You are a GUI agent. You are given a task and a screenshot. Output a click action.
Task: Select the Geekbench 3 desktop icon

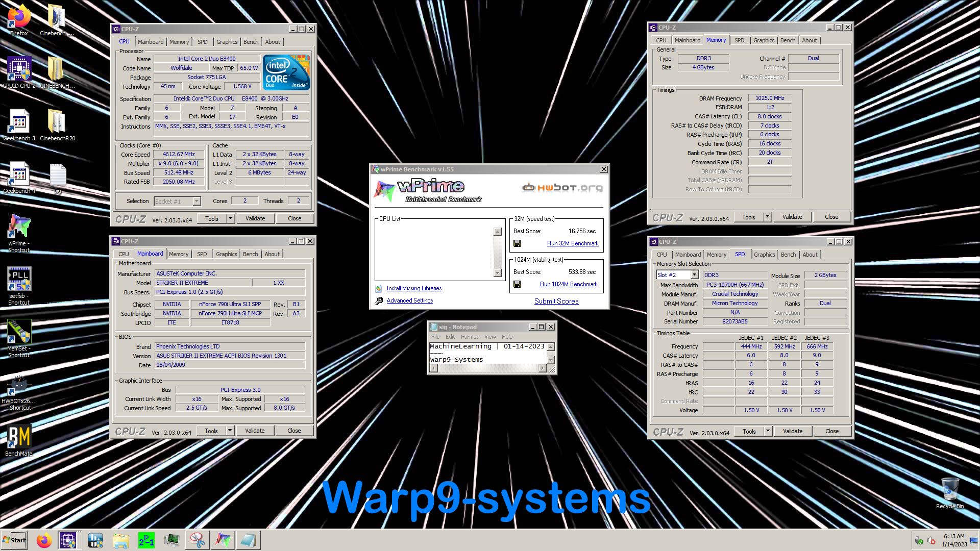click(19, 124)
